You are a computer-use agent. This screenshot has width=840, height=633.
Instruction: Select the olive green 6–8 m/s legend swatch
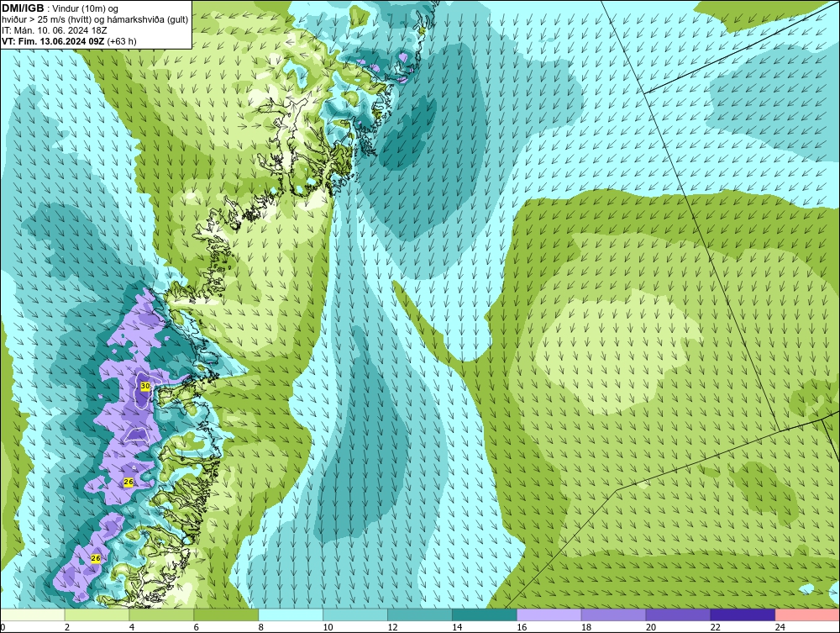pos(226,615)
